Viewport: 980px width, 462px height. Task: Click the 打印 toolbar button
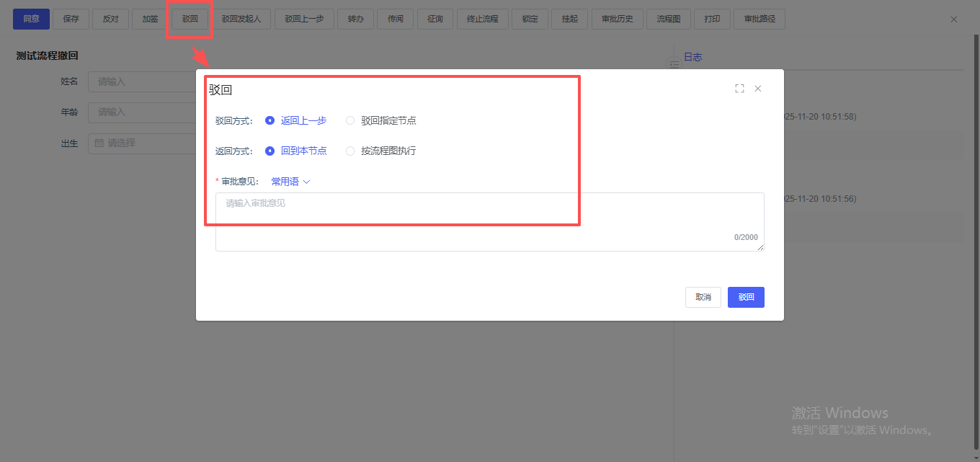[x=712, y=19]
